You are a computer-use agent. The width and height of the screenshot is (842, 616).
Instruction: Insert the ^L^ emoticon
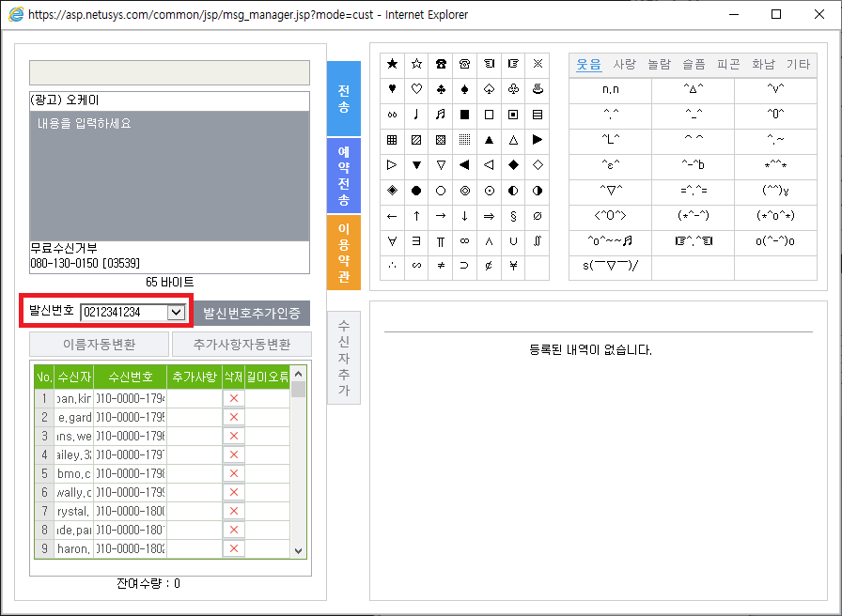pyautogui.click(x=610, y=140)
